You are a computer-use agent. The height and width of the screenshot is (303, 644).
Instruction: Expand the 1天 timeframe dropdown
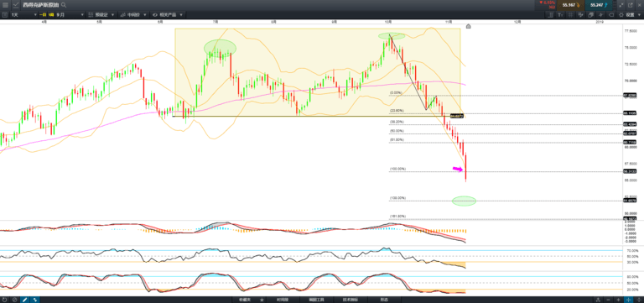click(x=23, y=14)
